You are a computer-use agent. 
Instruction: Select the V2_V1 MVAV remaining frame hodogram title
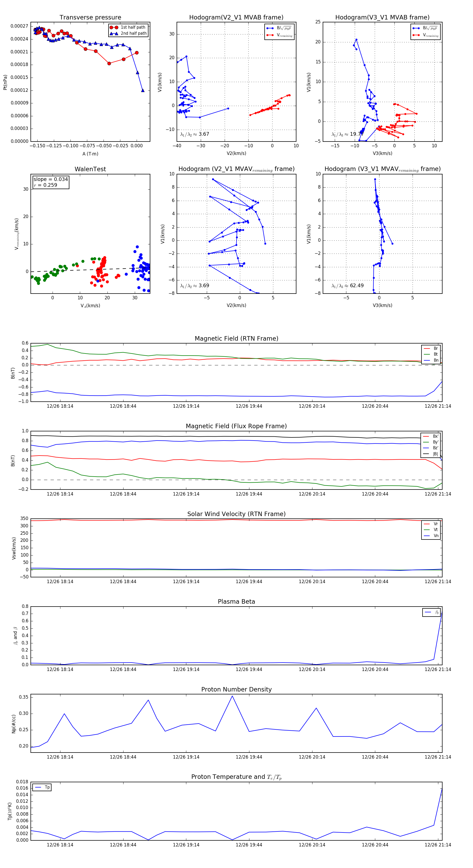pyautogui.click(x=236, y=169)
